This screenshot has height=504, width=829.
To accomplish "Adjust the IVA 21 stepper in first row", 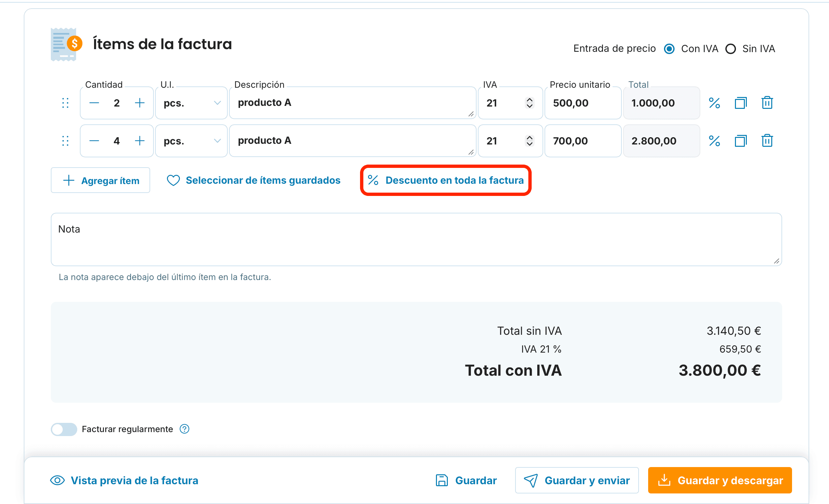I will [x=529, y=103].
